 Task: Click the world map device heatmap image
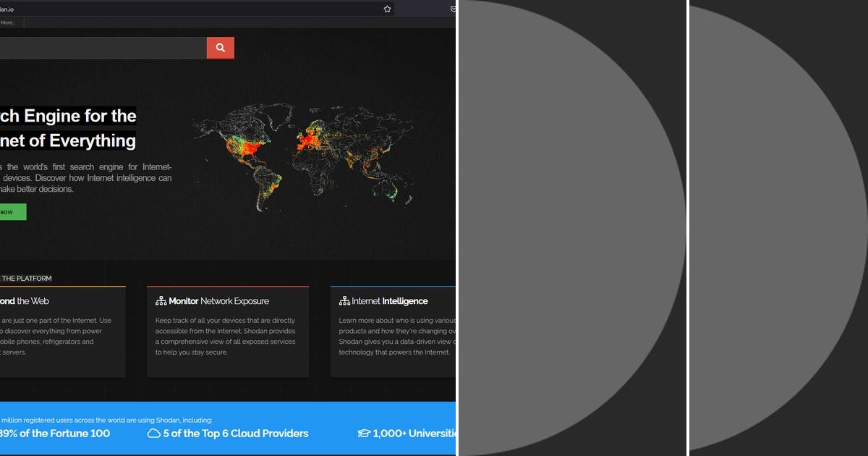pyautogui.click(x=304, y=156)
